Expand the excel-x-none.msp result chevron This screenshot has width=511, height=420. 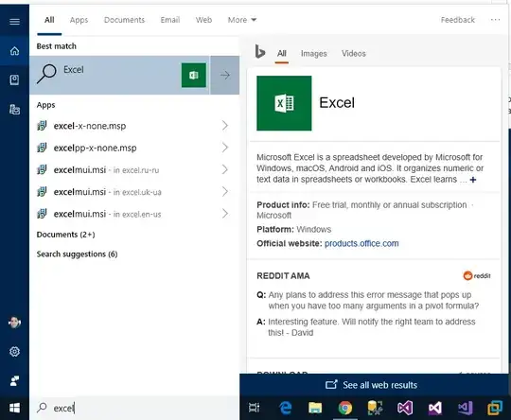click(225, 126)
